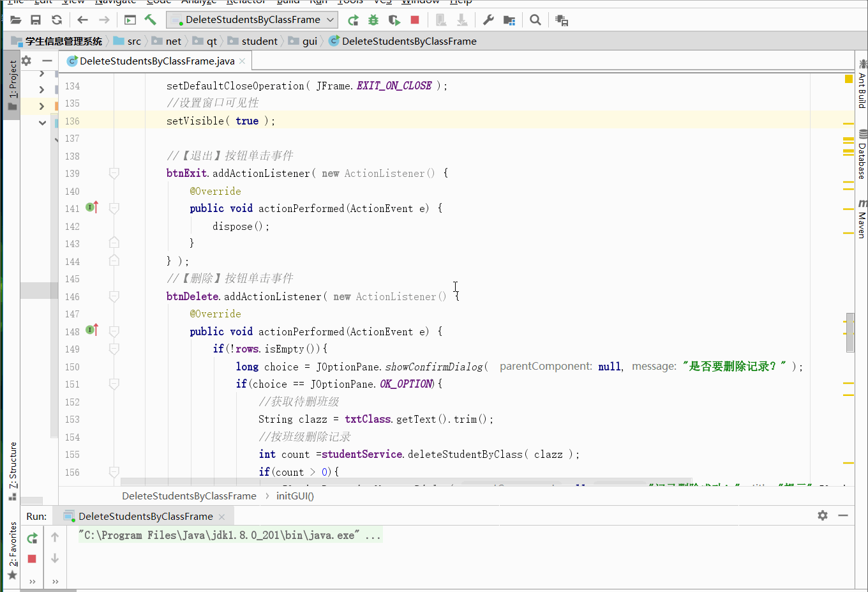Stop program with Run panel red square
868x592 pixels.
click(x=32, y=559)
